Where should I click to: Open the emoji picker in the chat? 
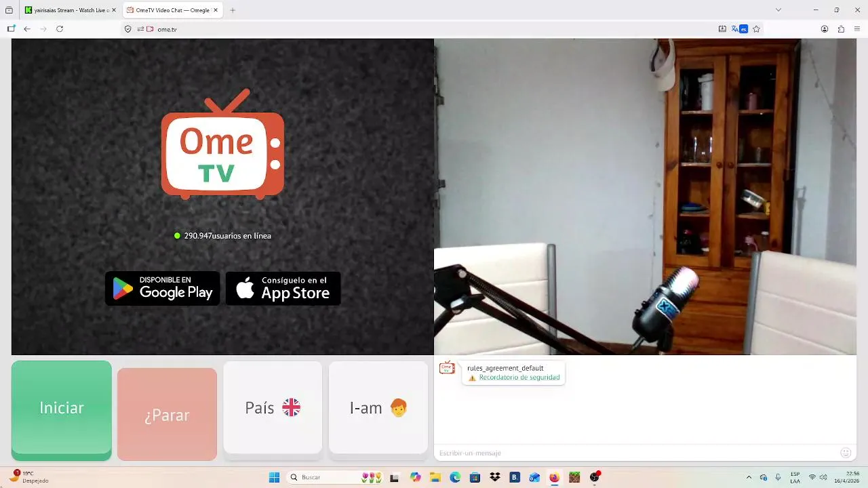pyautogui.click(x=845, y=453)
